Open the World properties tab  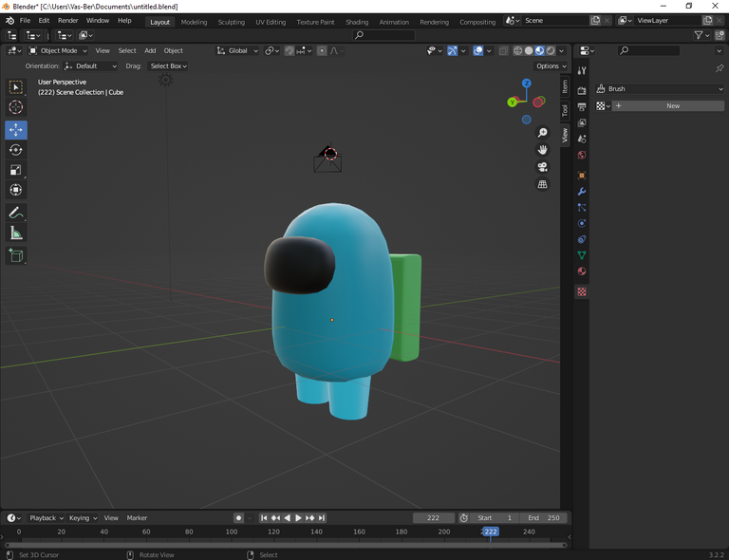click(582, 155)
